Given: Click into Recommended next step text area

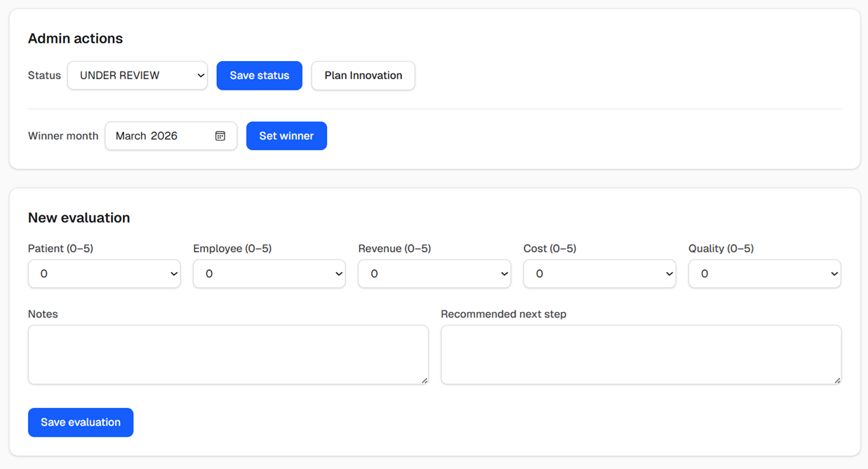Looking at the screenshot, I should click(640, 354).
